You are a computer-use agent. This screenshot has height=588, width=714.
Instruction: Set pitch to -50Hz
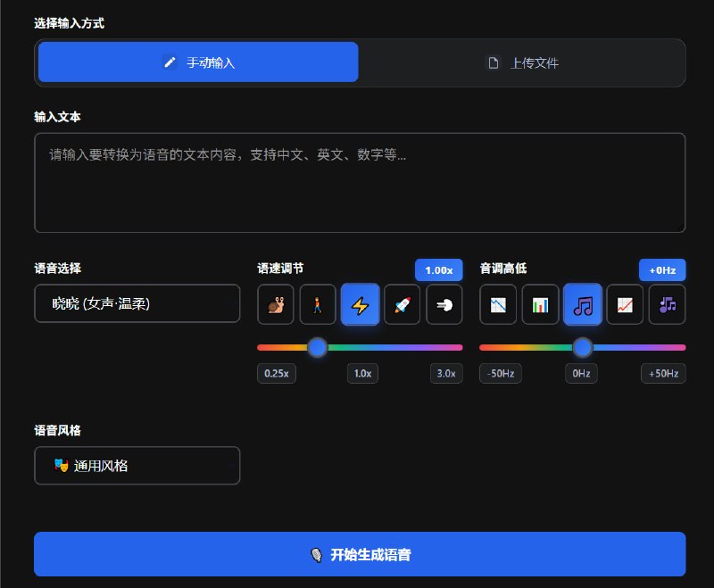[x=500, y=373]
